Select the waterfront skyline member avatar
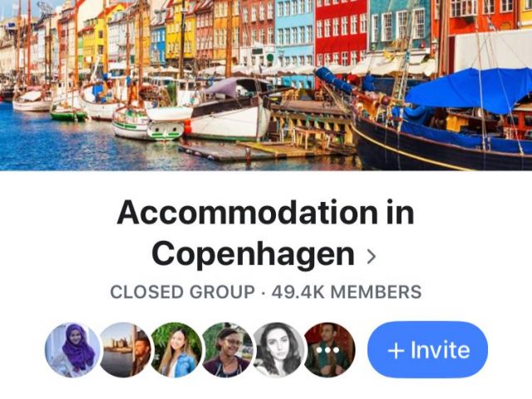 point(125,350)
